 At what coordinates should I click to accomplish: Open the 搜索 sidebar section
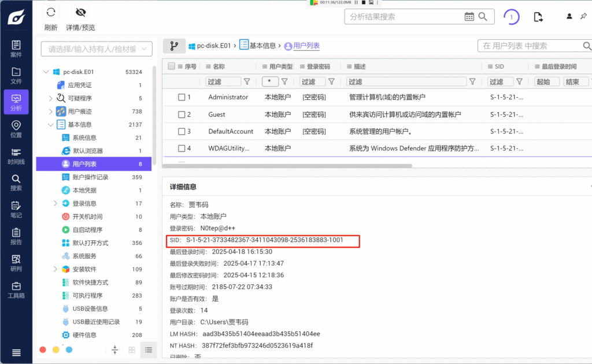(16, 183)
